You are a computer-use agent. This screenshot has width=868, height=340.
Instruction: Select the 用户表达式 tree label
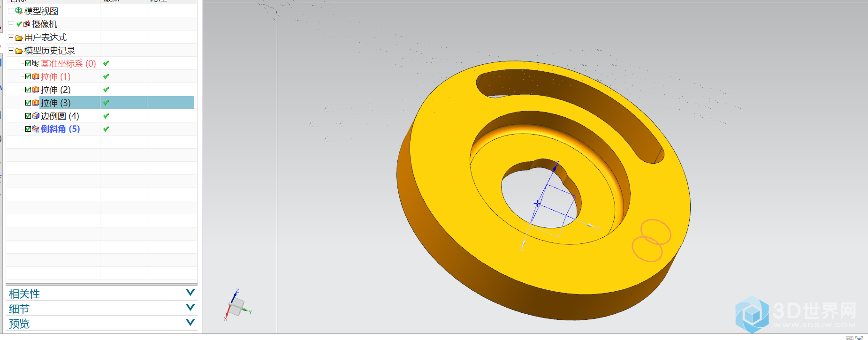coord(46,37)
